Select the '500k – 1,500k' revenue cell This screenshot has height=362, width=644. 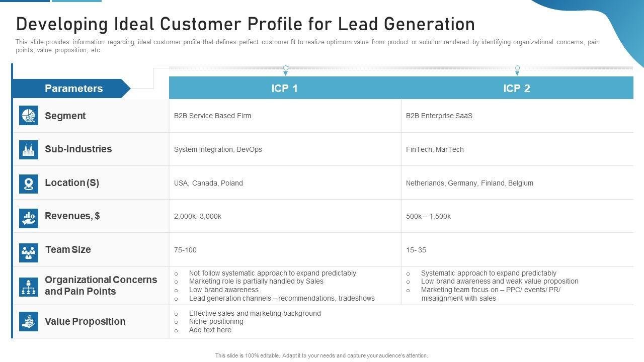[428, 216]
